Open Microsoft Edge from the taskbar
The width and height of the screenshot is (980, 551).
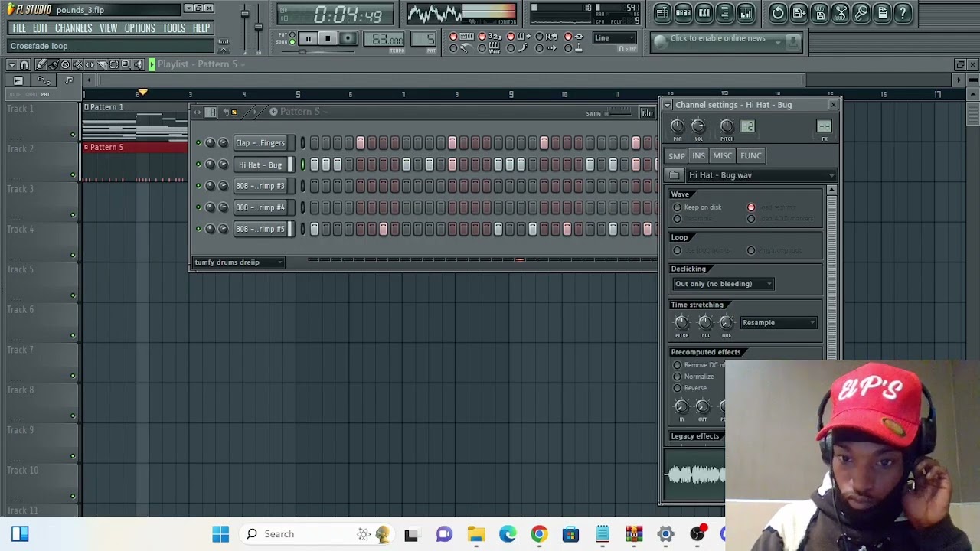(508, 534)
